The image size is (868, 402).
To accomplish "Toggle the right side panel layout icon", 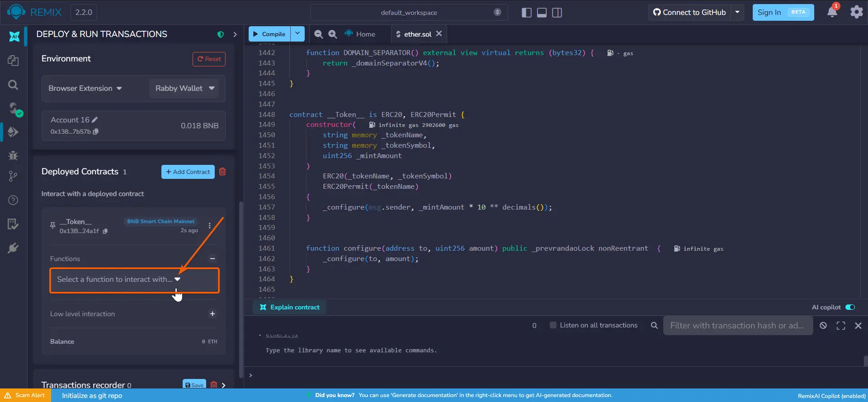I will [557, 13].
